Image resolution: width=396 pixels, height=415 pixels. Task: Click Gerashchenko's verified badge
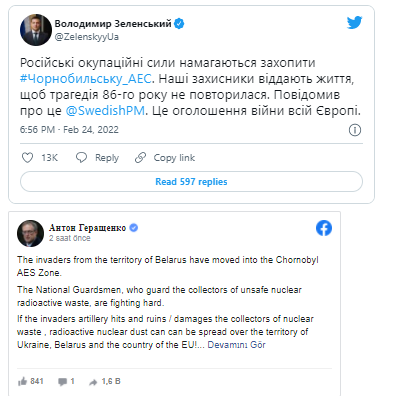134,228
